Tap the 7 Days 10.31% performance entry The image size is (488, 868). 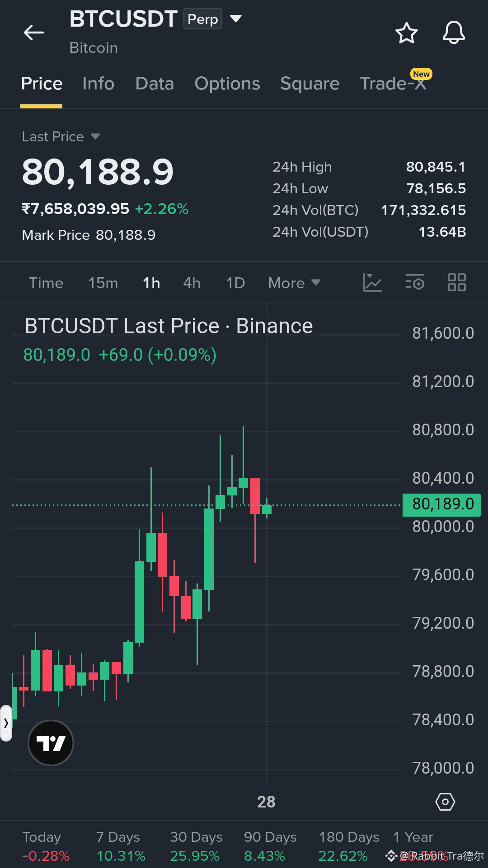pos(120,846)
